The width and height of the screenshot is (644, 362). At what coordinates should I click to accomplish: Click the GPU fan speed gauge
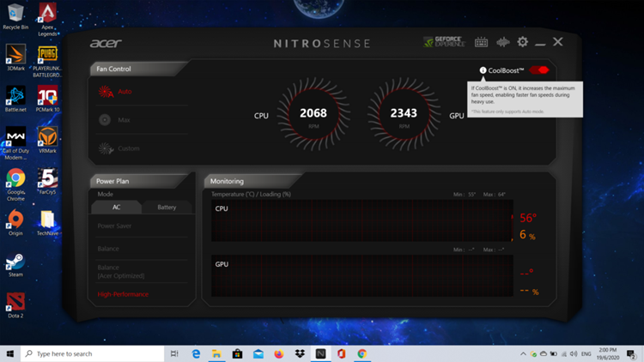[404, 114]
